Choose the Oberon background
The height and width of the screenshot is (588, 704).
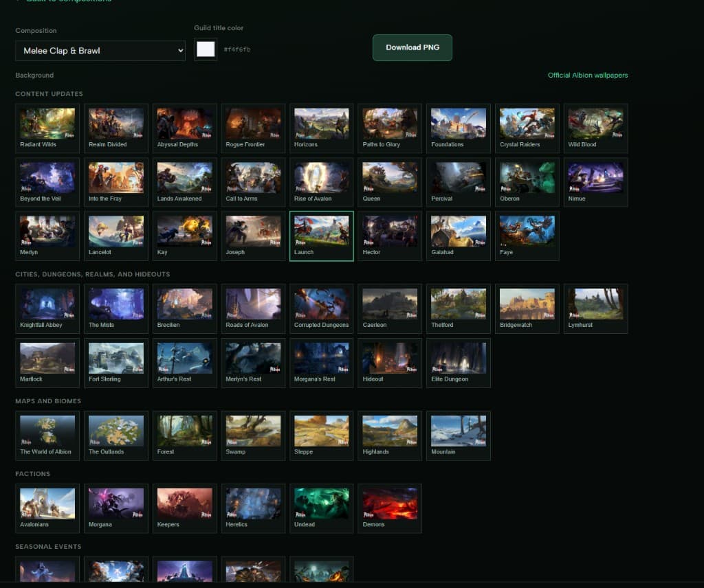pos(527,182)
